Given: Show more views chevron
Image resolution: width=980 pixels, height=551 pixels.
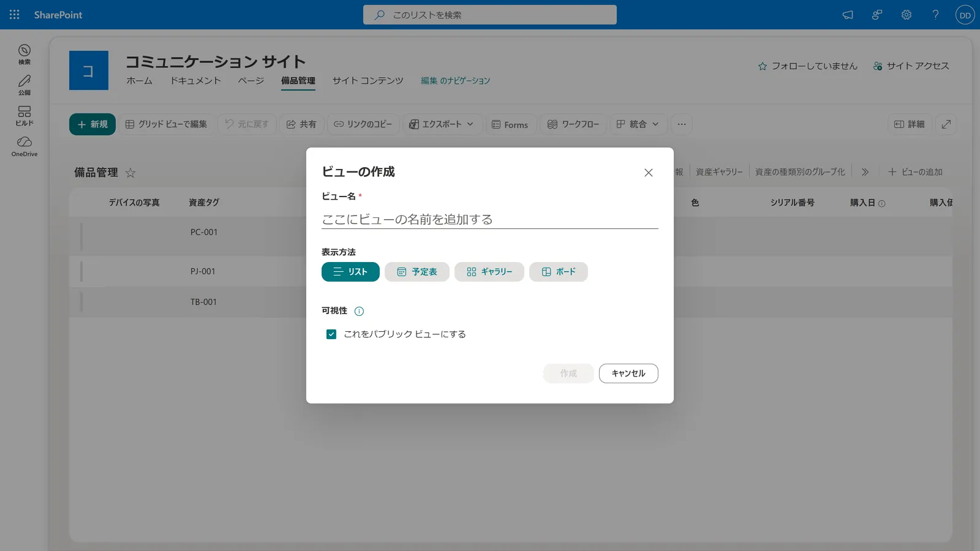Looking at the screenshot, I should click(865, 172).
